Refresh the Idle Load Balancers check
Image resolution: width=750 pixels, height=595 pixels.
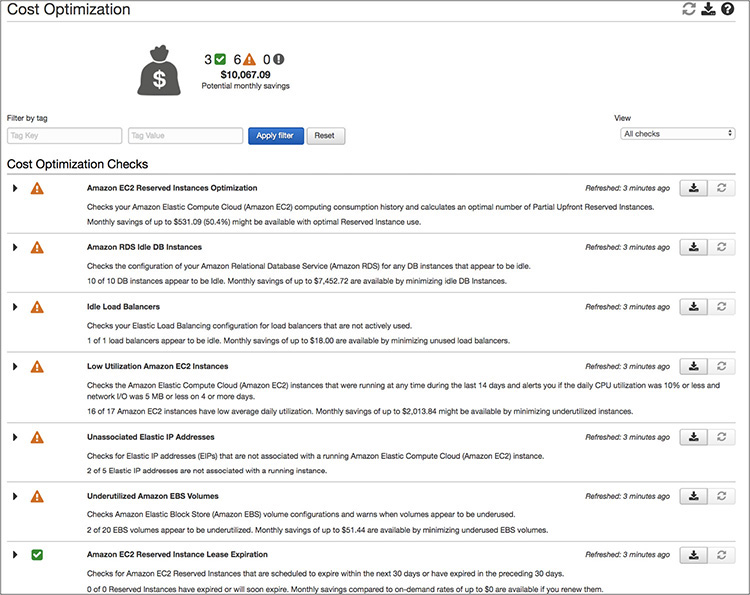pyautogui.click(x=722, y=307)
